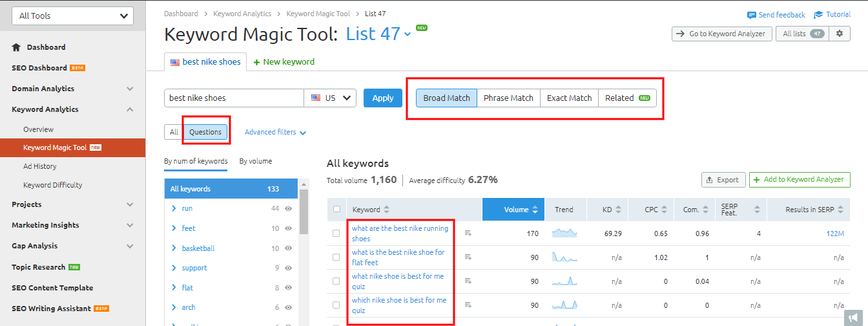
Task: Toggle eye icon for run group
Action: [x=289, y=208]
